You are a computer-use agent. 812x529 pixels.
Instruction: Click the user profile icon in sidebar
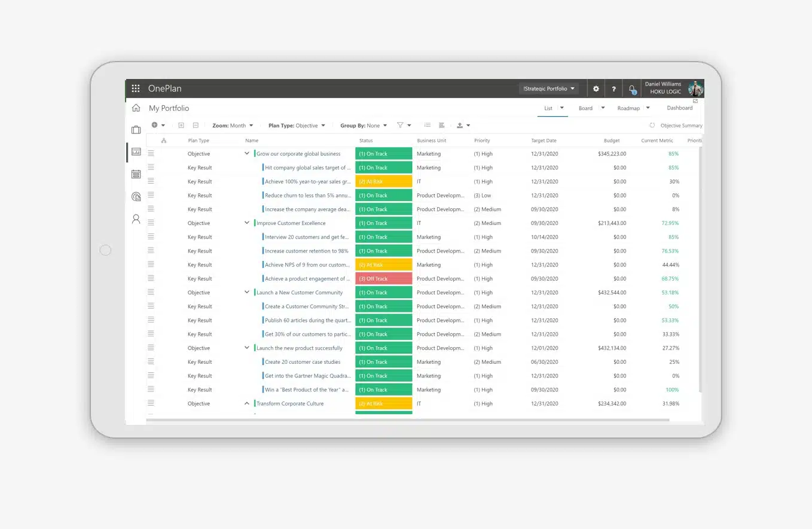pyautogui.click(x=136, y=219)
